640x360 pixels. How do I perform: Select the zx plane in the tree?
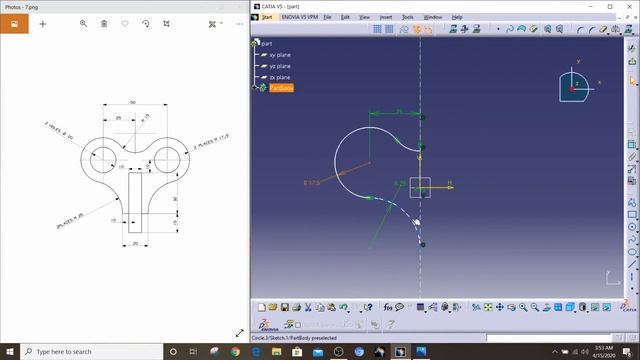point(280,77)
